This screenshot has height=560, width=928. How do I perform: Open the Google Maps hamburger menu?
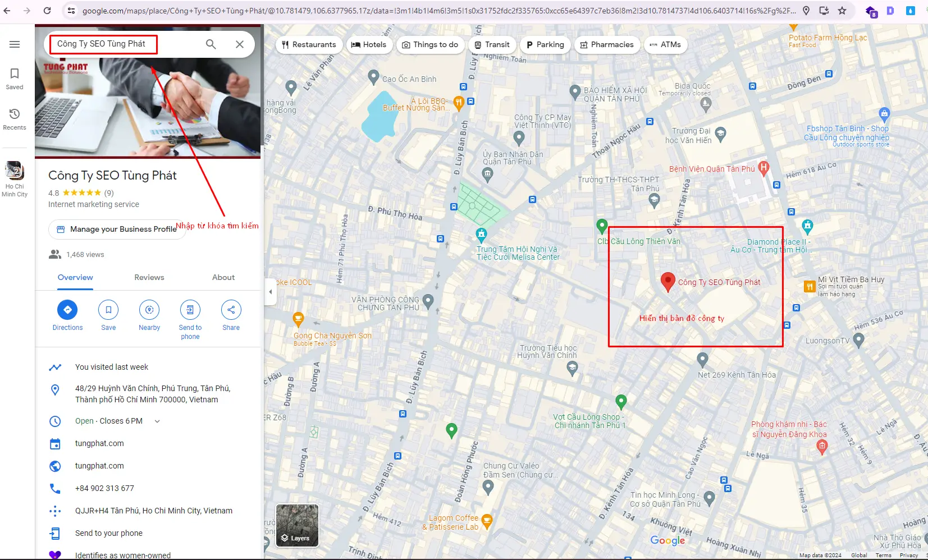click(15, 44)
